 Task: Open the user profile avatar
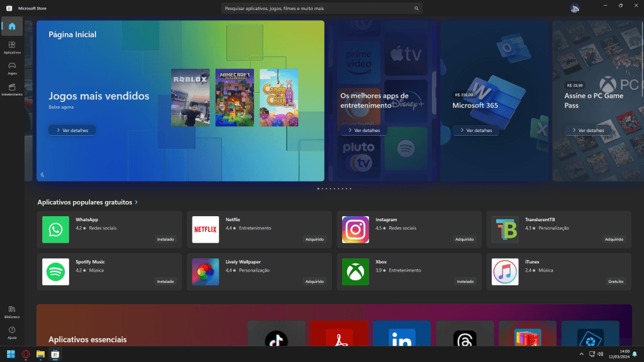click(x=574, y=8)
